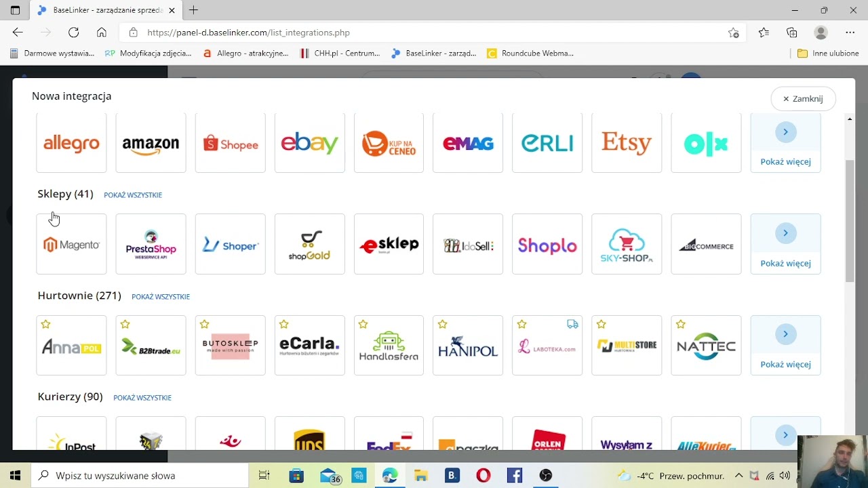Screen dimensions: 868x488
Task: Select the UPS courier tile
Action: (x=309, y=434)
